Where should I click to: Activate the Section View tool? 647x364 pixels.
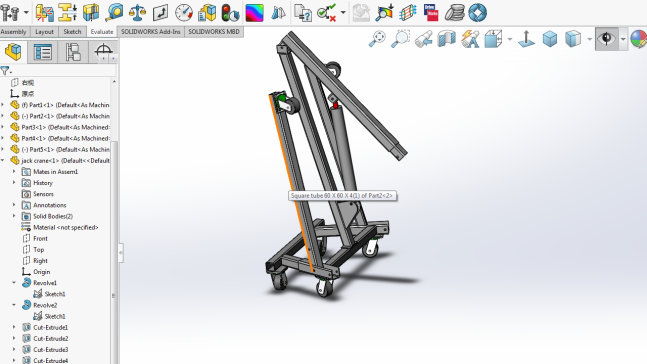(446, 39)
